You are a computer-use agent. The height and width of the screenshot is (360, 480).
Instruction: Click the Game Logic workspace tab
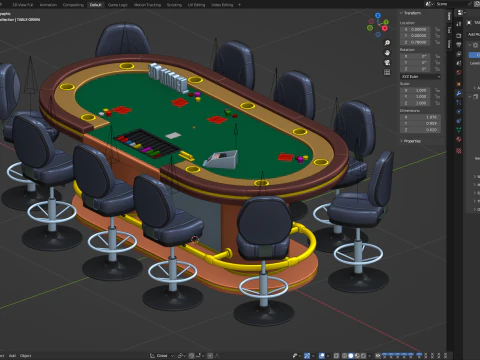click(117, 5)
